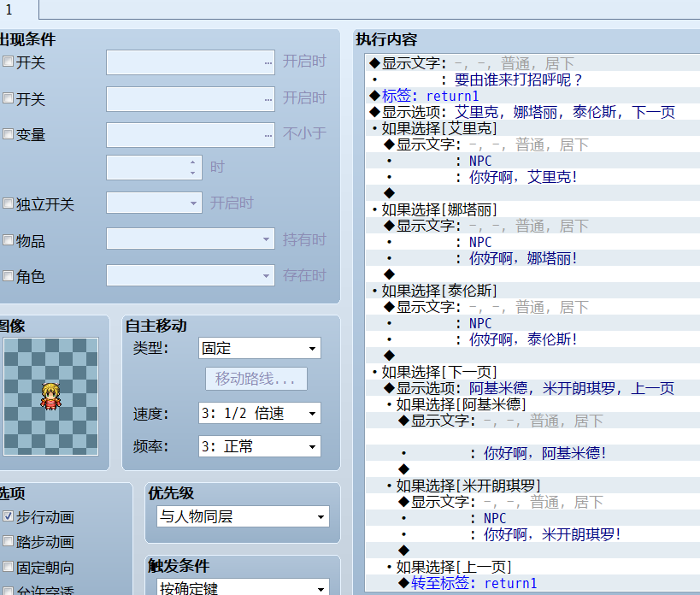The height and width of the screenshot is (595, 700).
Task: Open the 物品 item dropdown
Action: coord(191,239)
